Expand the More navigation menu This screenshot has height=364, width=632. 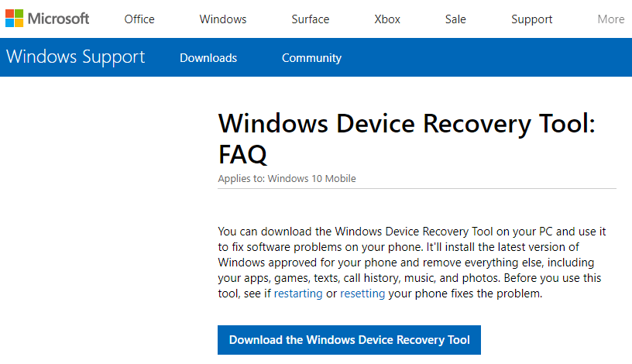pos(611,19)
